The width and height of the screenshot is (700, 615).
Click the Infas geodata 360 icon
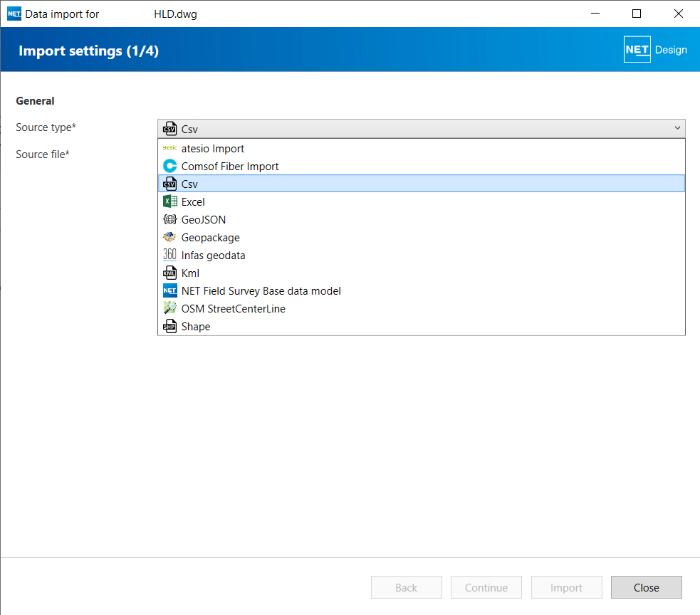(169, 255)
